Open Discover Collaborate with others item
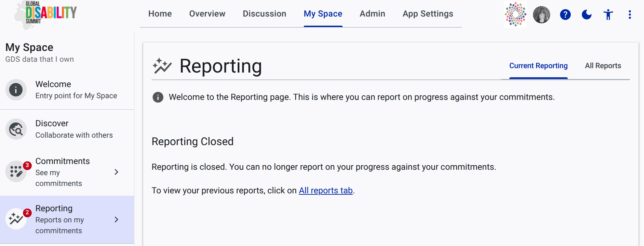 point(67,129)
